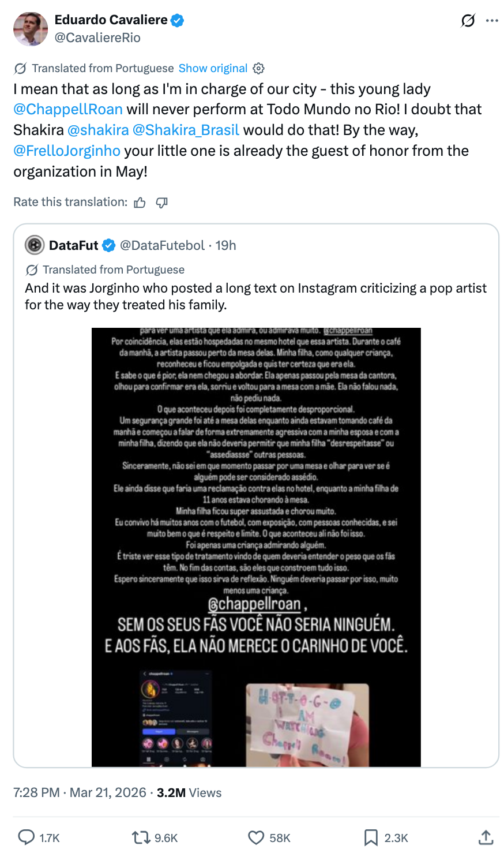Rate the translation with thumbs down
This screenshot has height=853, width=504.
pos(161,202)
